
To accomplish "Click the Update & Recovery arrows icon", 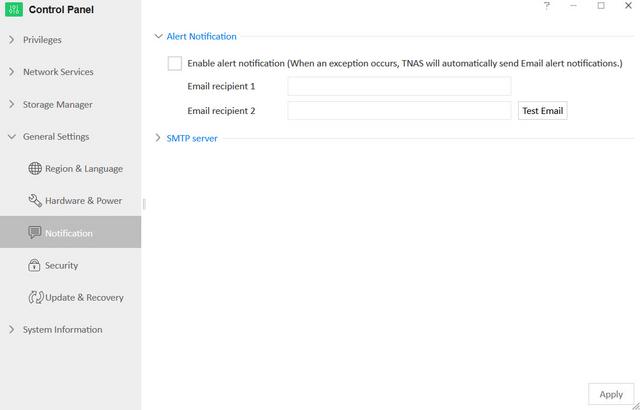I will click(x=36, y=297).
